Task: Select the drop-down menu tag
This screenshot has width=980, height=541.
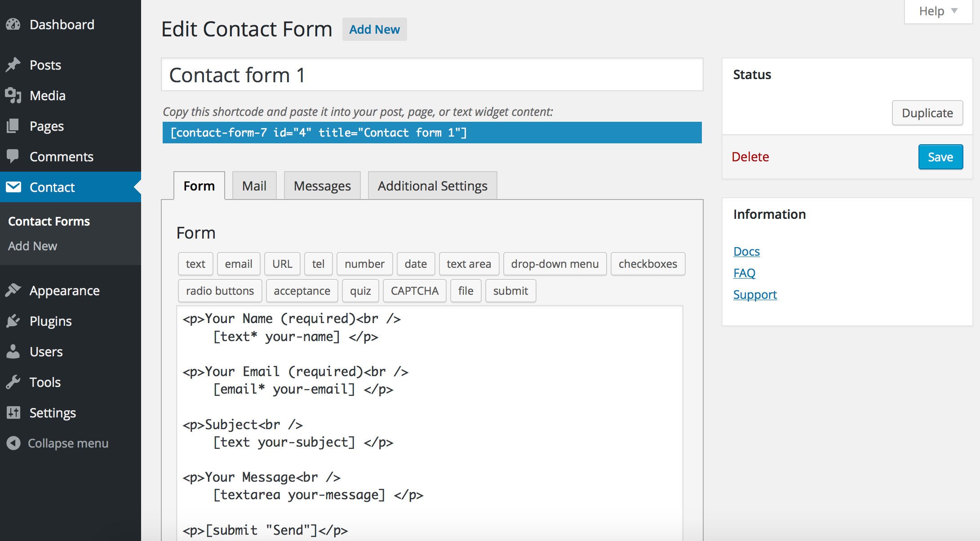Action: click(x=555, y=264)
